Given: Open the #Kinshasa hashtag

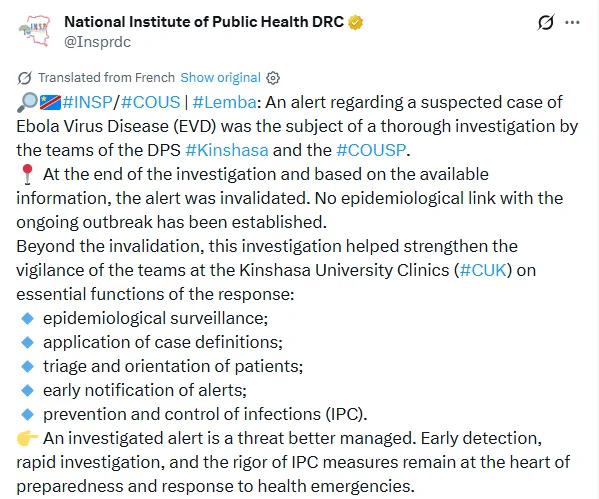Looking at the screenshot, I should point(227,150).
